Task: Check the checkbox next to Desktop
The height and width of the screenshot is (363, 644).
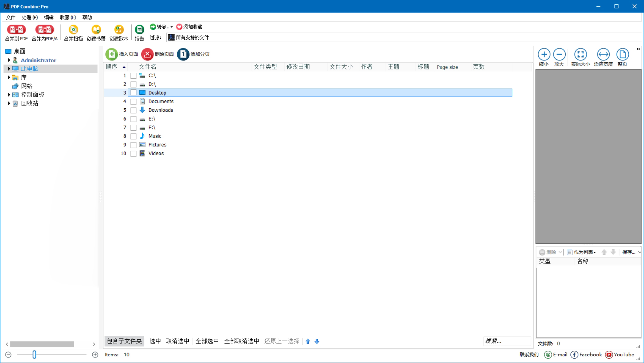Action: (133, 93)
